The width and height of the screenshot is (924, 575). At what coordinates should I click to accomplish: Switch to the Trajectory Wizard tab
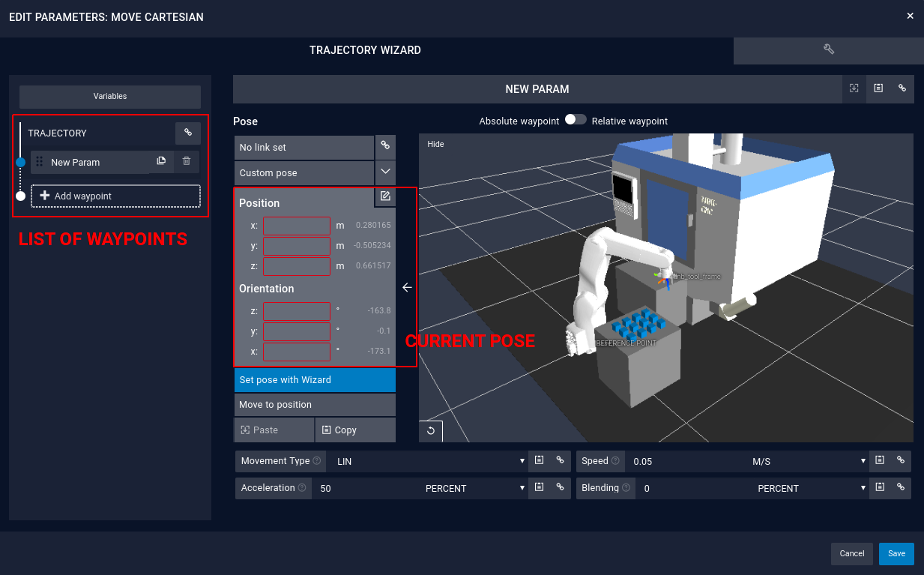click(x=366, y=50)
